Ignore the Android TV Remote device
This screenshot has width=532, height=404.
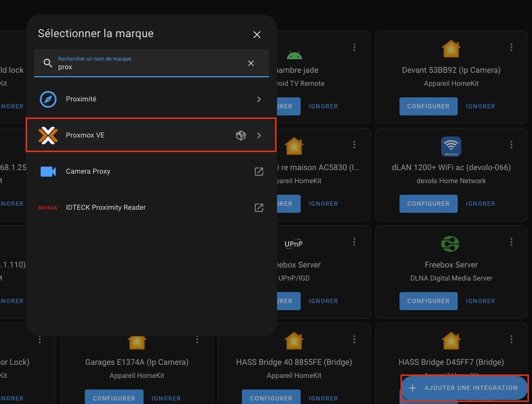323,106
